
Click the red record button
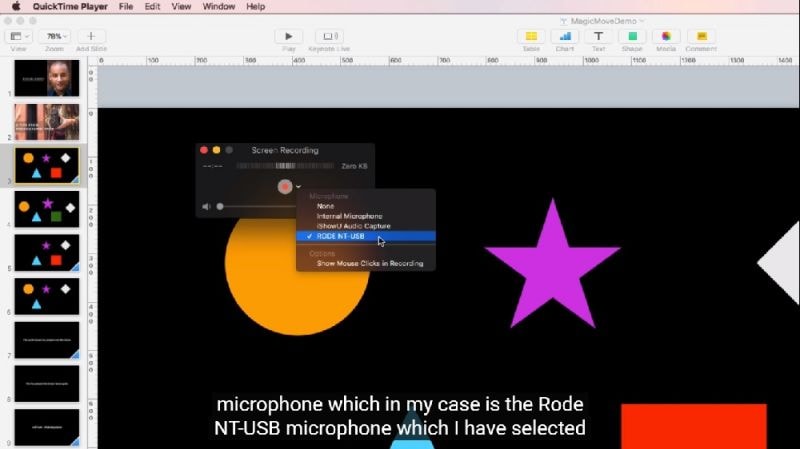285,187
